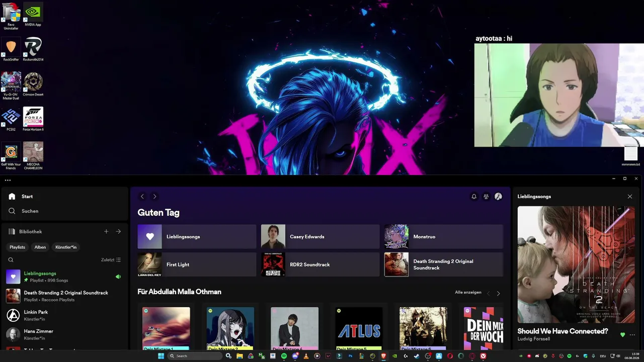
Task: Open the Dein Mixtape 5 Atlus card
Action: (x=359, y=327)
